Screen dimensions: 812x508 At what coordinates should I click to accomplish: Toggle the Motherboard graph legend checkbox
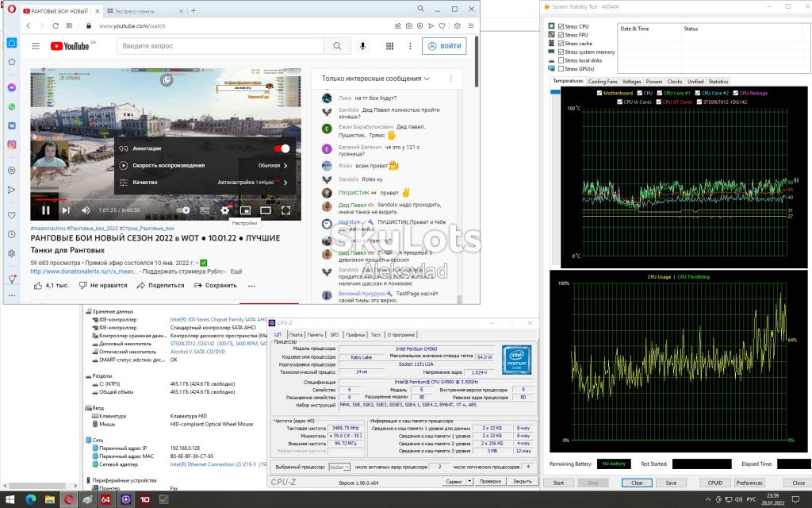(x=599, y=94)
